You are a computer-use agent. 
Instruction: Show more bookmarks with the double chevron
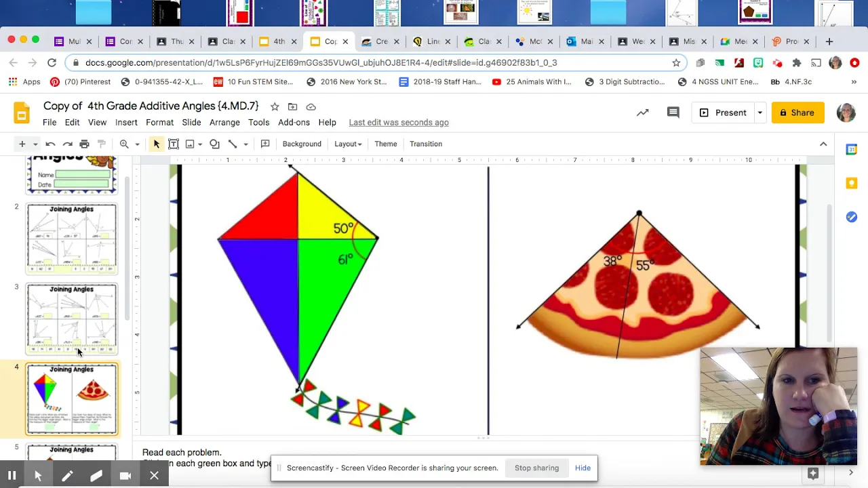pyautogui.click(x=854, y=82)
